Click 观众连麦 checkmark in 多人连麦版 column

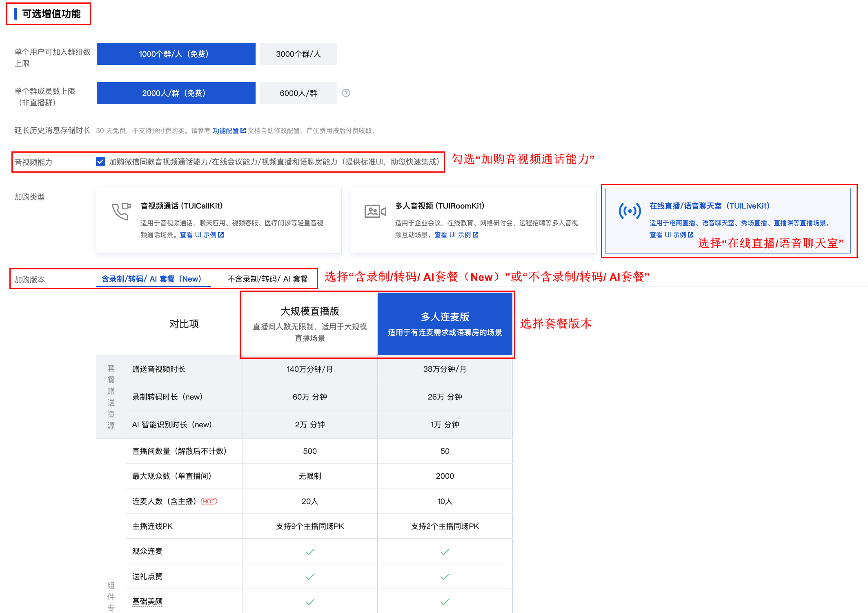click(445, 552)
